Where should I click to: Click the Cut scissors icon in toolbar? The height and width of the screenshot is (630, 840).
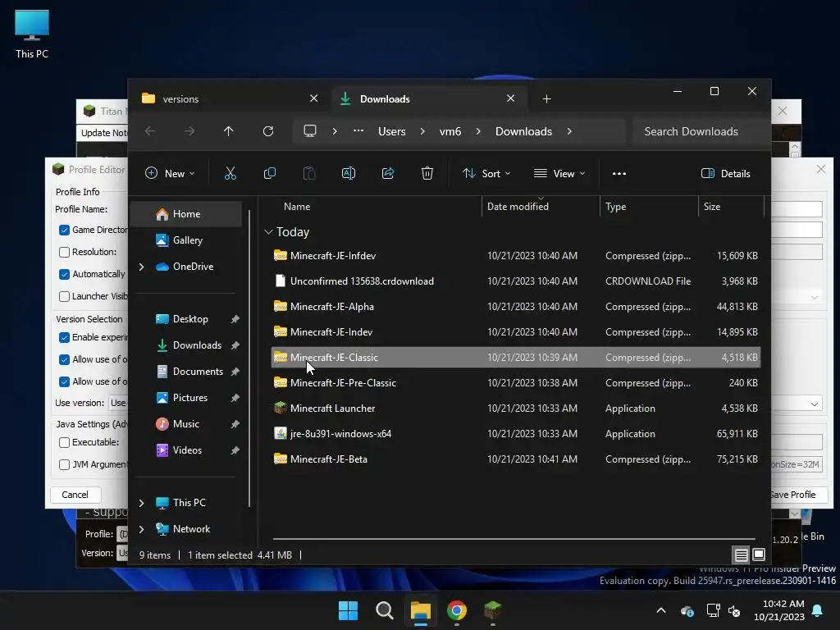(x=231, y=173)
